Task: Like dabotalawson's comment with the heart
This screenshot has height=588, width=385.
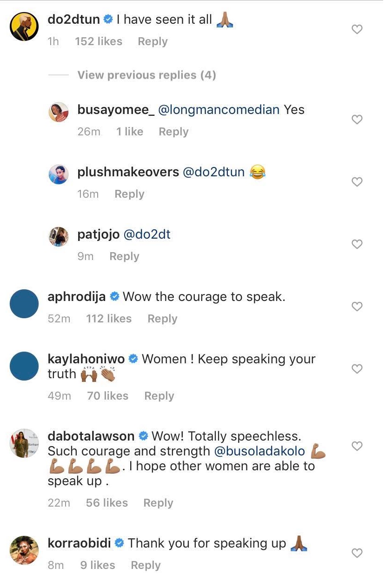Action: (x=357, y=447)
